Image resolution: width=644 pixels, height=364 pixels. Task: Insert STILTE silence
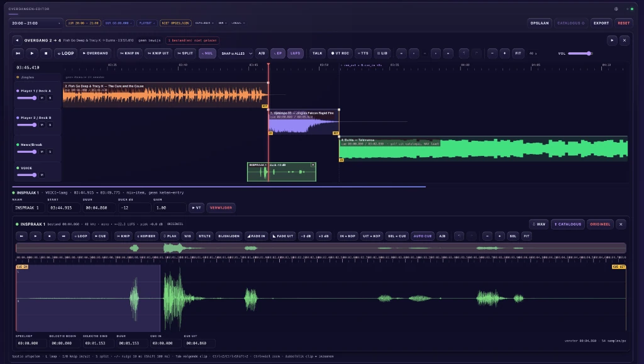pos(204,236)
